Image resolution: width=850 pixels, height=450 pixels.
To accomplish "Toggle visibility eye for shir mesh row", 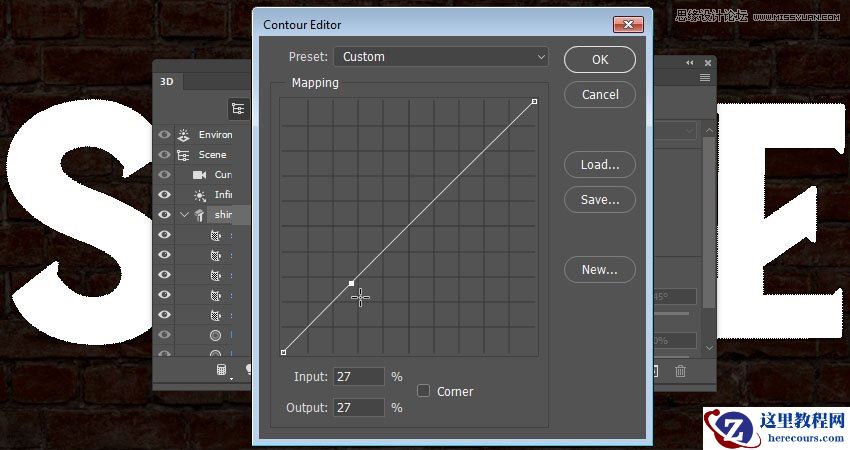I will (164, 215).
